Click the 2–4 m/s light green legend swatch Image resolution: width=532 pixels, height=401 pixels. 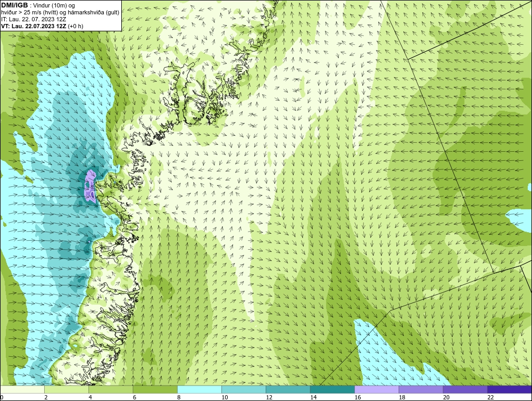tap(66, 389)
